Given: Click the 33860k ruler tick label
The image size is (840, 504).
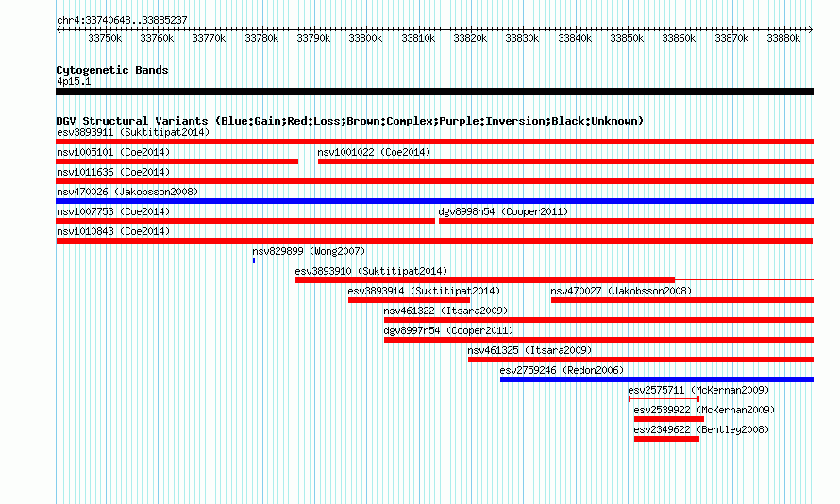Looking at the screenshot, I should 679,38.
